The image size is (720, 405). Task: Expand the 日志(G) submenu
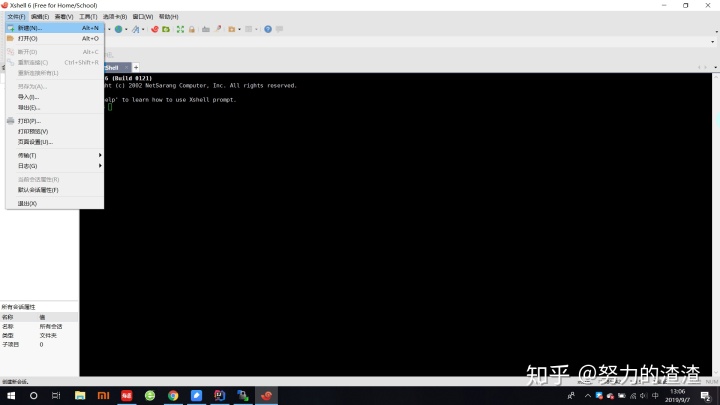(55, 166)
